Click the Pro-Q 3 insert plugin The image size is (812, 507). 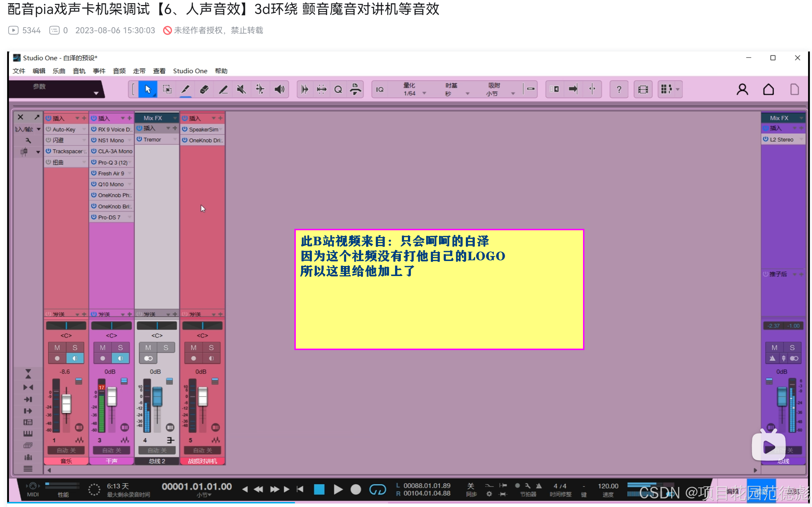coord(113,162)
